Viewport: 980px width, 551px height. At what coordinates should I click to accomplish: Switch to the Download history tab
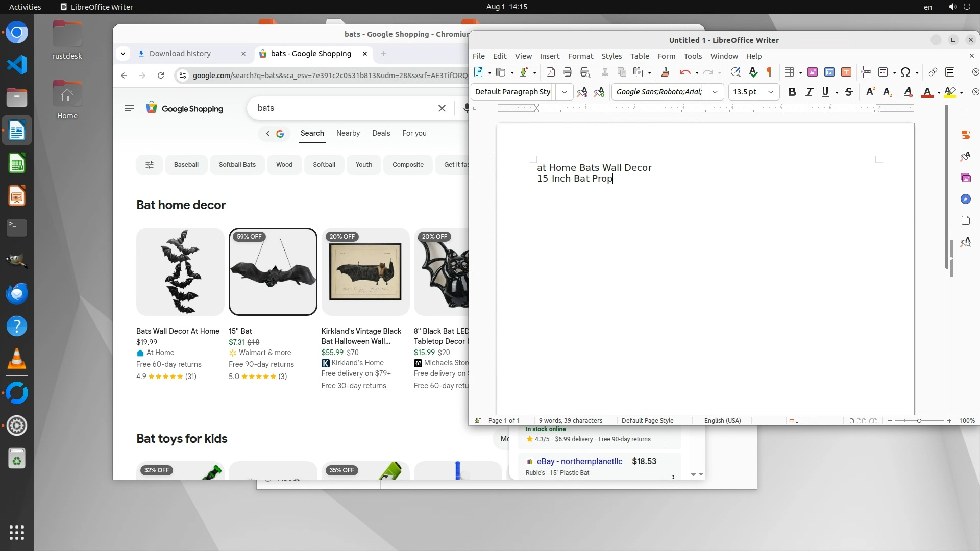[x=180, y=54]
